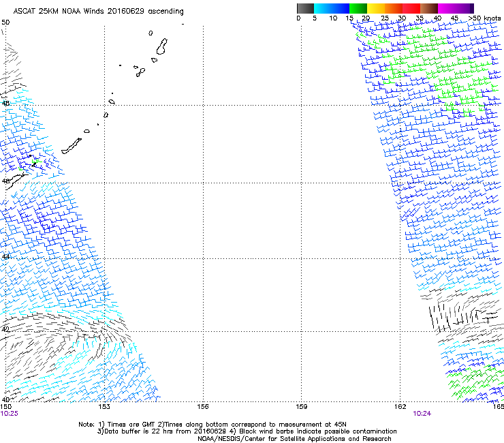Click the '162' longitude axis label

(x=400, y=407)
